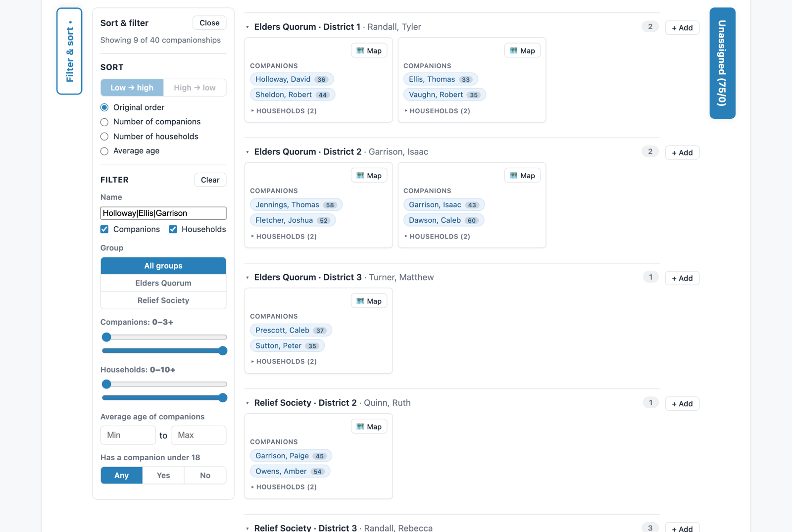Uncheck the Households checkbox
Viewport: 792px width, 532px height.
[x=173, y=229]
